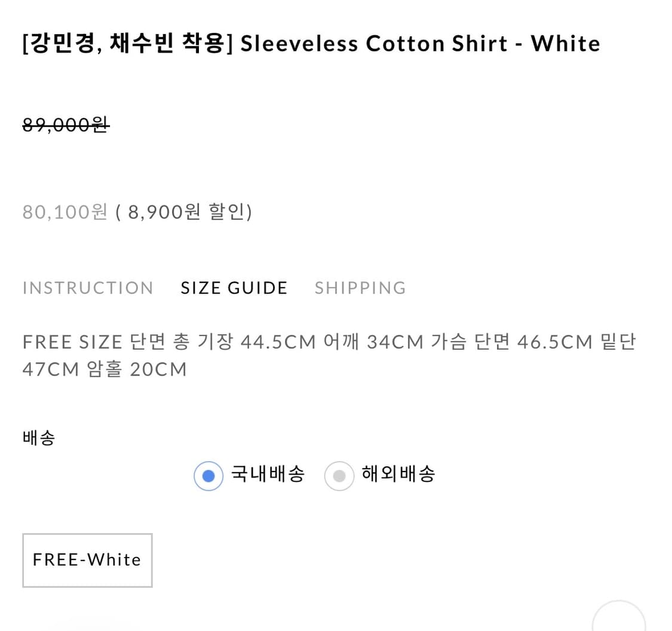Choose the FREE-White size option
This screenshot has height=631, width=672.
click(x=87, y=560)
